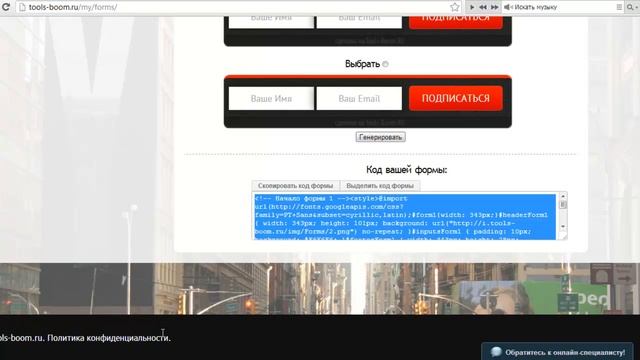The height and width of the screenshot is (360, 640).
Task: Click the magnifier search icon
Action: (x=631, y=7)
